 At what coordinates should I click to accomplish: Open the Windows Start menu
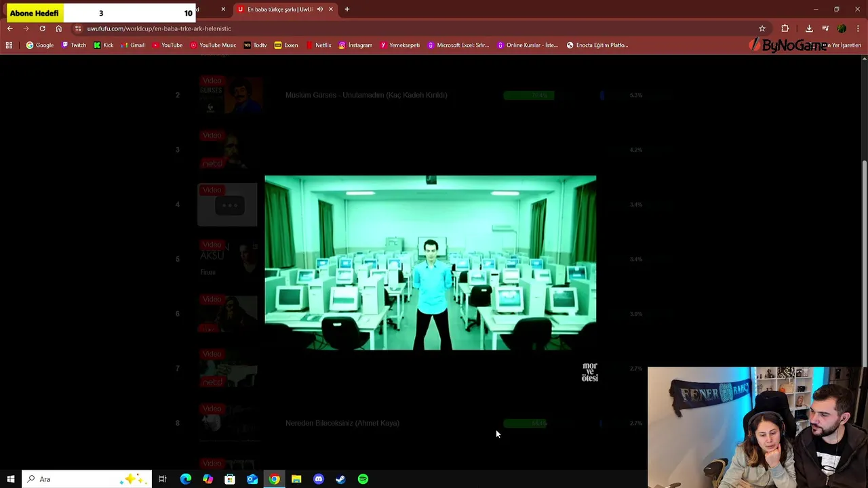click(x=10, y=479)
